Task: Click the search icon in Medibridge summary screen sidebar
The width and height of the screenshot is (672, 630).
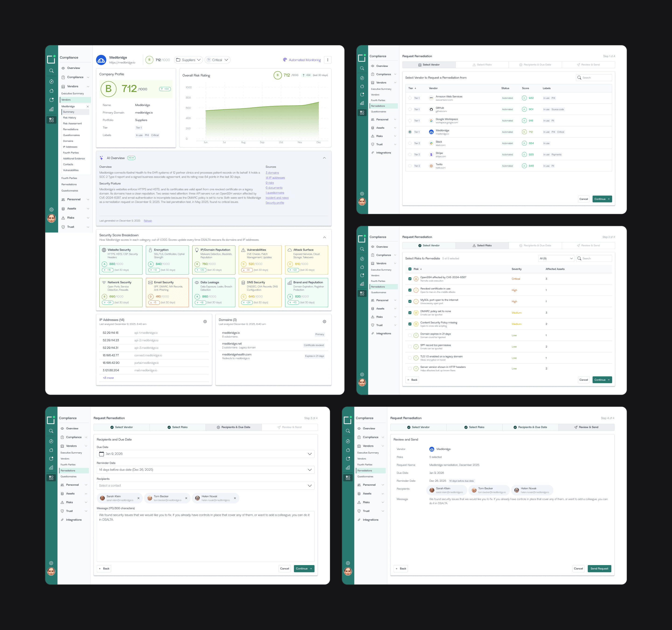Action: 51,71
